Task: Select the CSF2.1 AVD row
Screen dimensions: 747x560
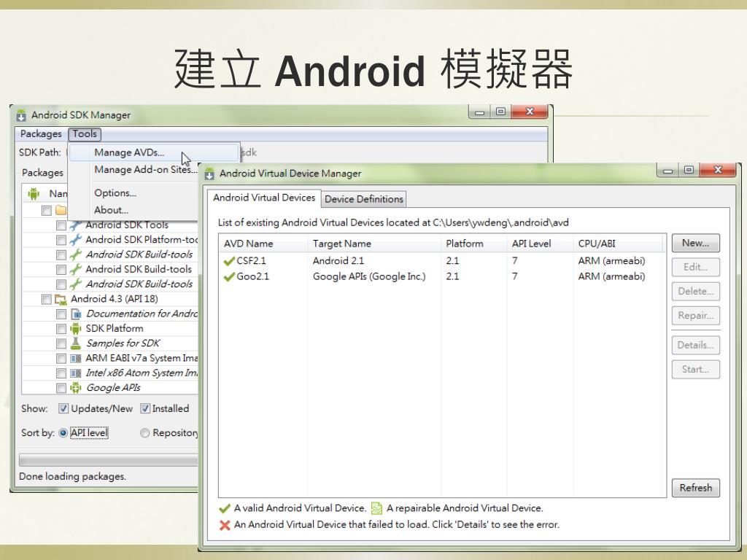Action: 442,261
